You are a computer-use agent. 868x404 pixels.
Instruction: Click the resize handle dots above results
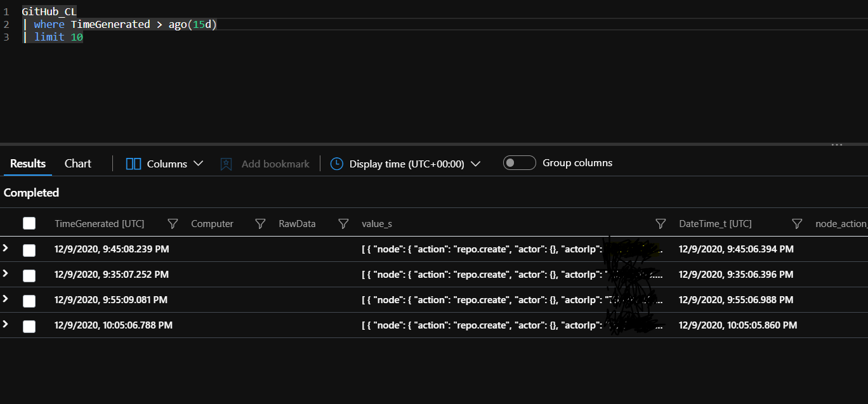pos(837,145)
